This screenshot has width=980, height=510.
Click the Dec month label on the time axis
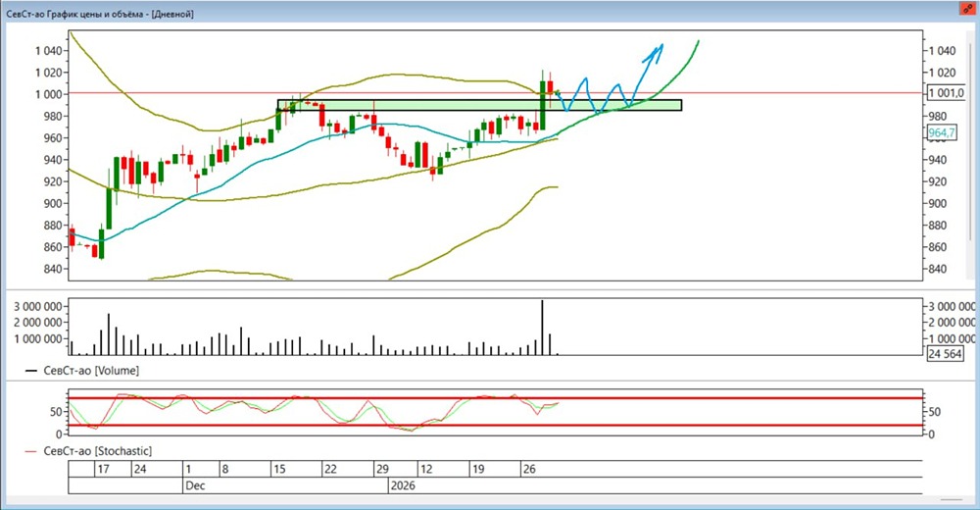(195, 485)
